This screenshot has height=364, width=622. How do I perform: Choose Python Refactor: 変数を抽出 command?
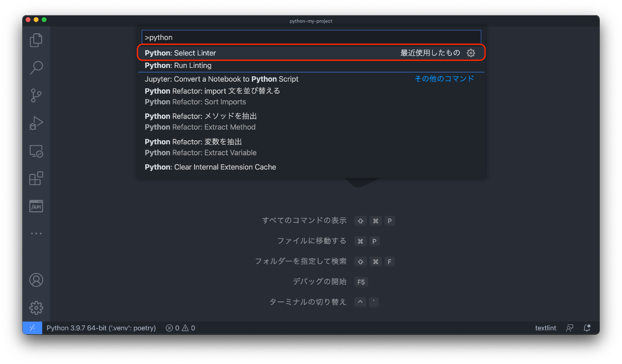click(311, 147)
